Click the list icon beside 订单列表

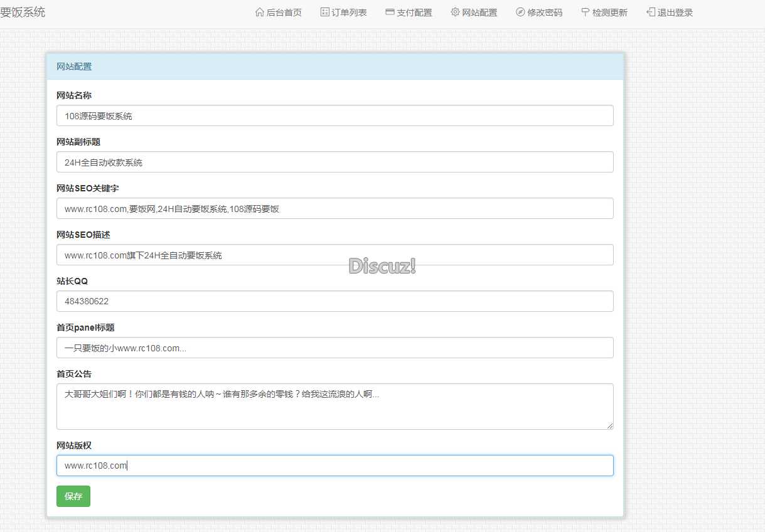[324, 12]
